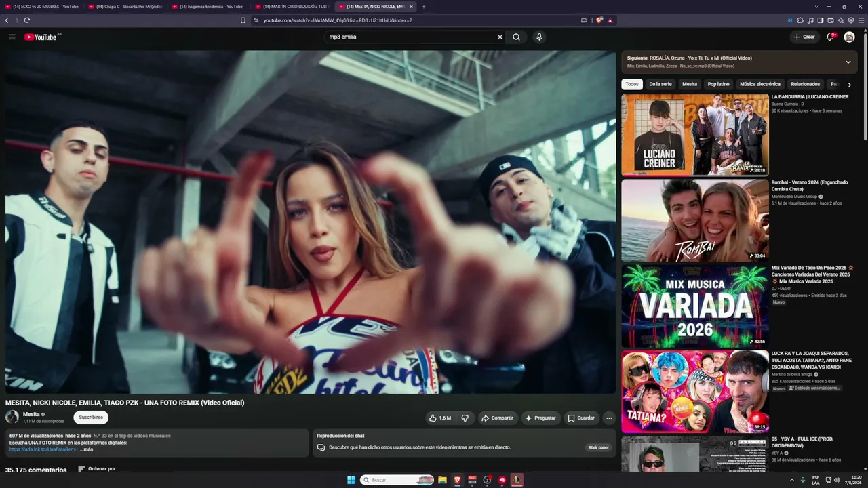Screen dimensions: 868x488
Task: Open 'Rombai - Verano 2024' video thumbnail
Action: pyautogui.click(x=695, y=220)
